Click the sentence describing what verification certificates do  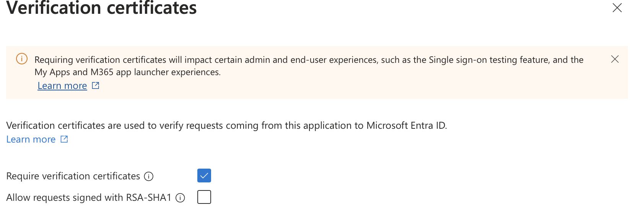click(x=226, y=126)
